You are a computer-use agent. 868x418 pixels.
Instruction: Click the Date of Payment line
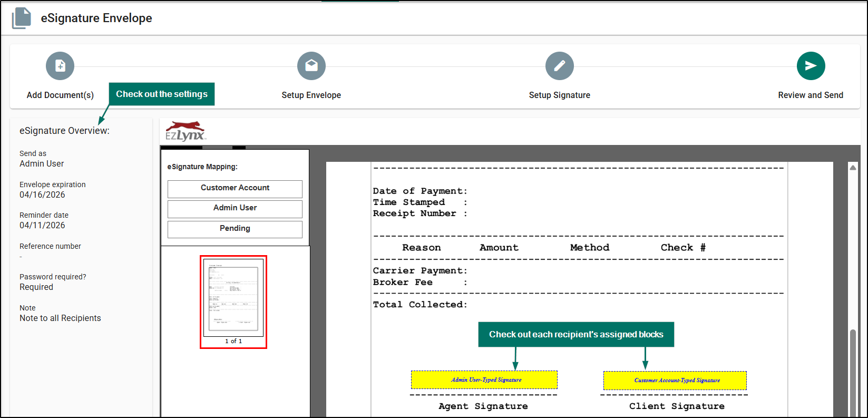coord(420,191)
